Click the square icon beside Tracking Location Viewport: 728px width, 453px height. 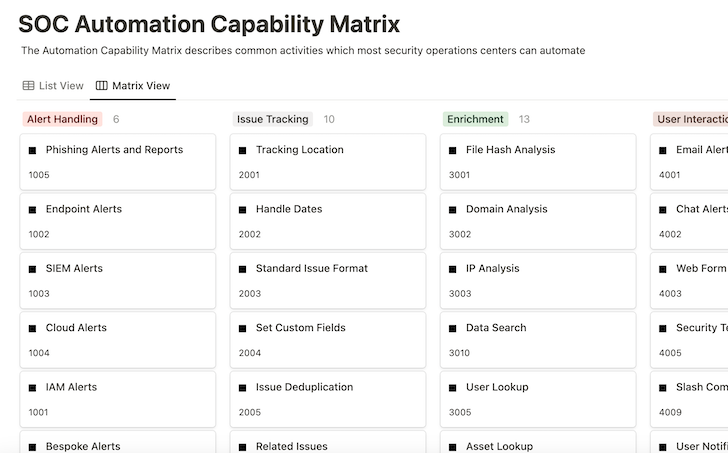click(x=243, y=151)
